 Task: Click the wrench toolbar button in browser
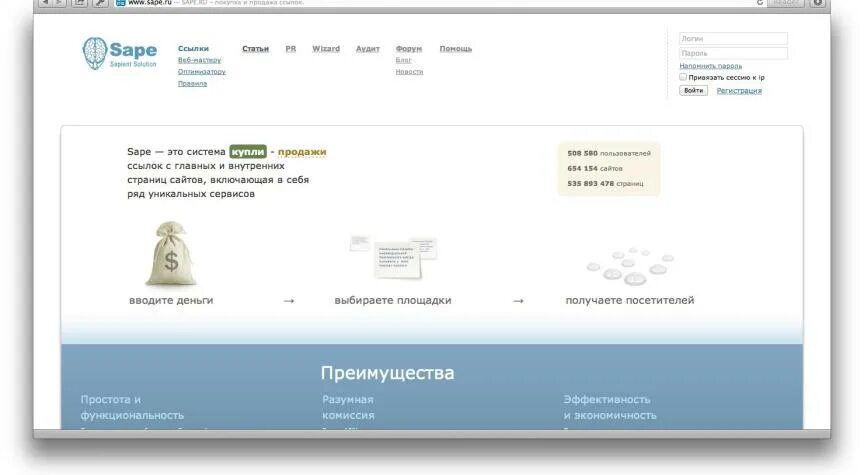(x=100, y=3)
